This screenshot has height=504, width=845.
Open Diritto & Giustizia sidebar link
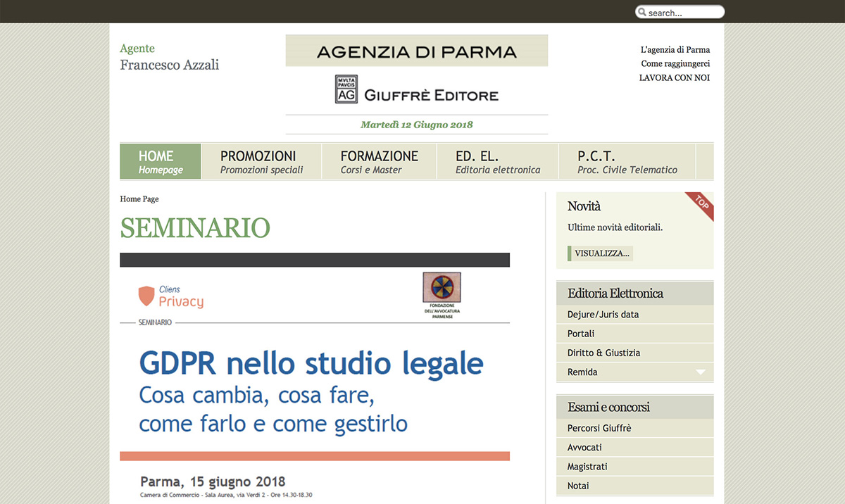point(635,353)
